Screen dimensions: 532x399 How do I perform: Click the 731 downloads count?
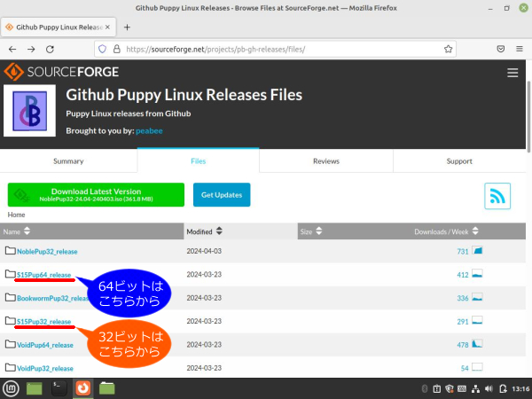tap(463, 252)
